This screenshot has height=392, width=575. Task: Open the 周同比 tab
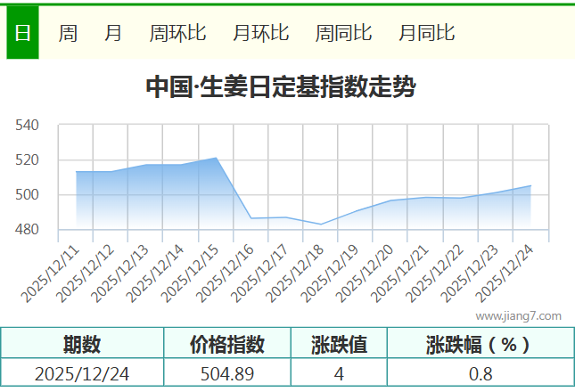(x=343, y=33)
